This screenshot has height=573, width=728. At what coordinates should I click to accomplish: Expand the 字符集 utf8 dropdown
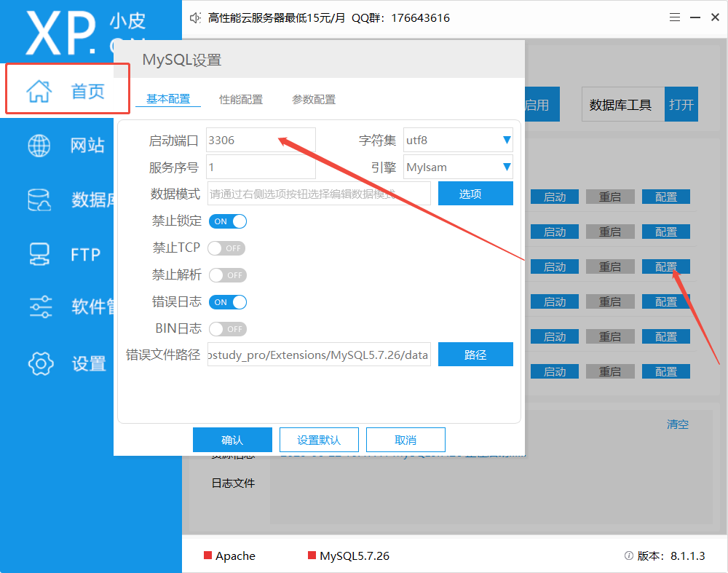point(458,141)
